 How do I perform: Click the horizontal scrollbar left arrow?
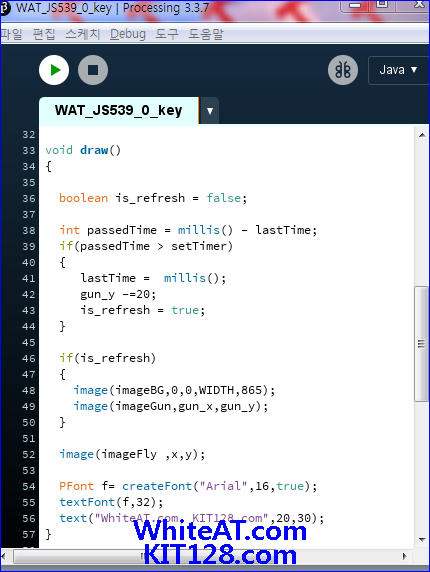pyautogui.click(x=3, y=556)
